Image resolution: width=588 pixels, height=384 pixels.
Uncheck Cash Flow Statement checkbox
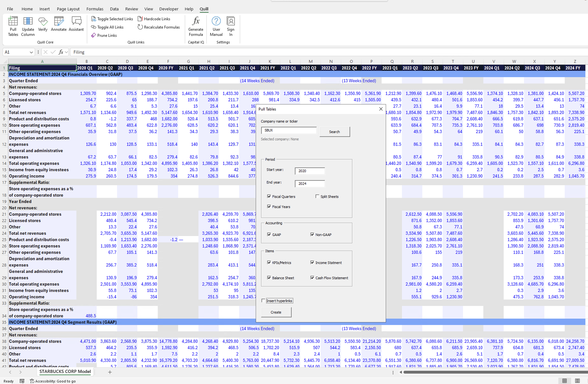pos(312,278)
